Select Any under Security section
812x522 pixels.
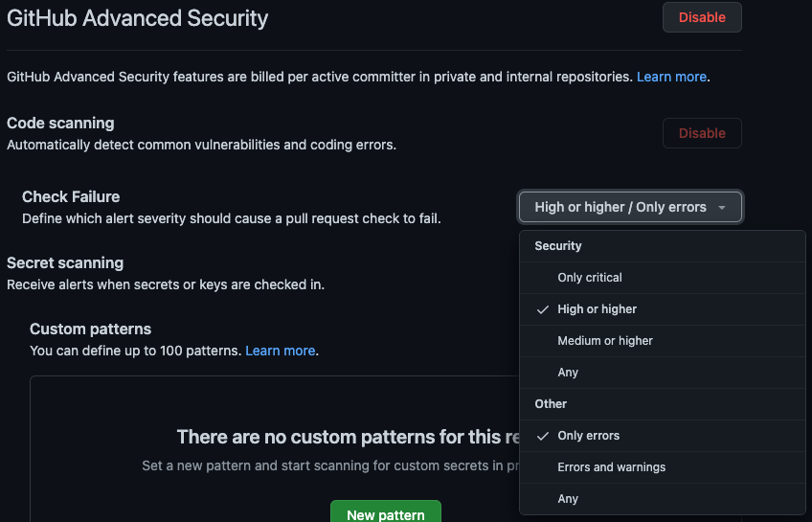(568, 373)
